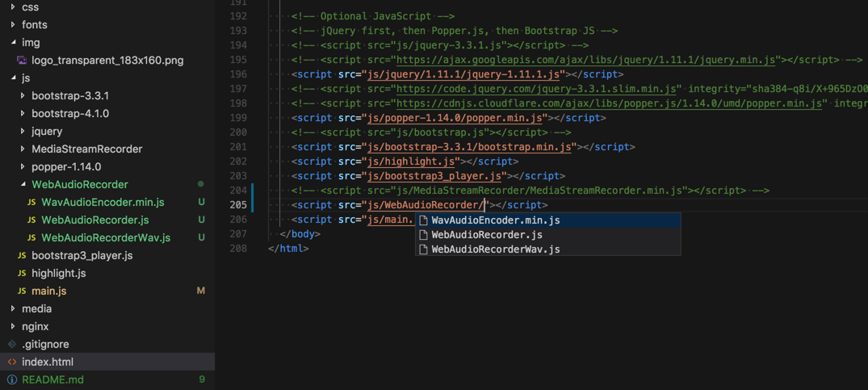Expand the popper-1.14.0 folder arrow

tap(22, 166)
